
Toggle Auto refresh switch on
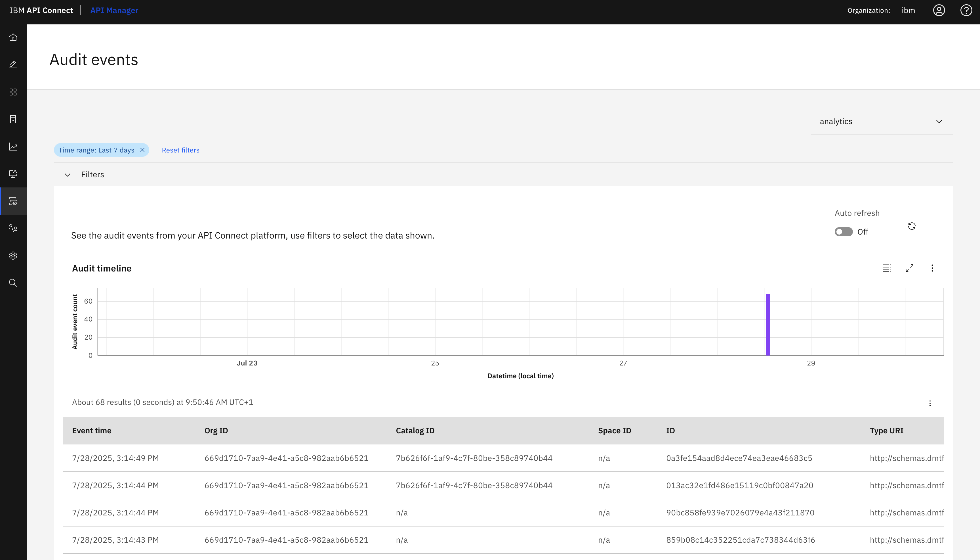coord(844,232)
